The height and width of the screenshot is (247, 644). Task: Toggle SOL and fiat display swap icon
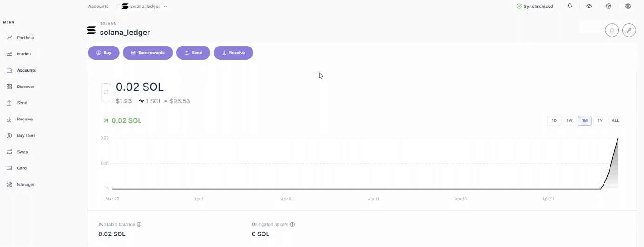click(106, 92)
